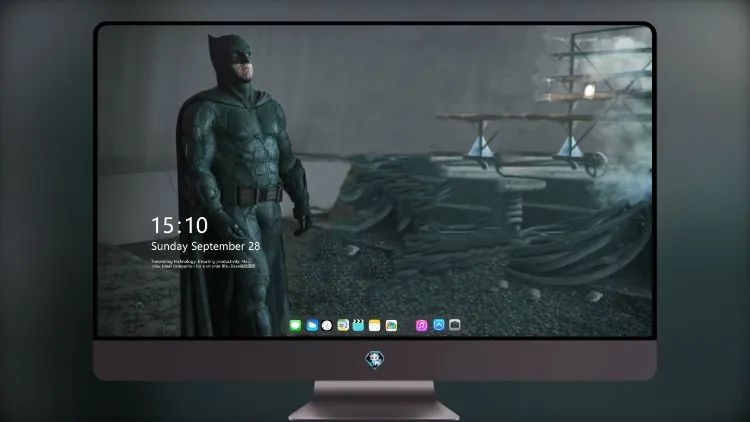Screen dimensions: 750x422
Task: Open the blue App Store icon
Action: [x=439, y=325]
